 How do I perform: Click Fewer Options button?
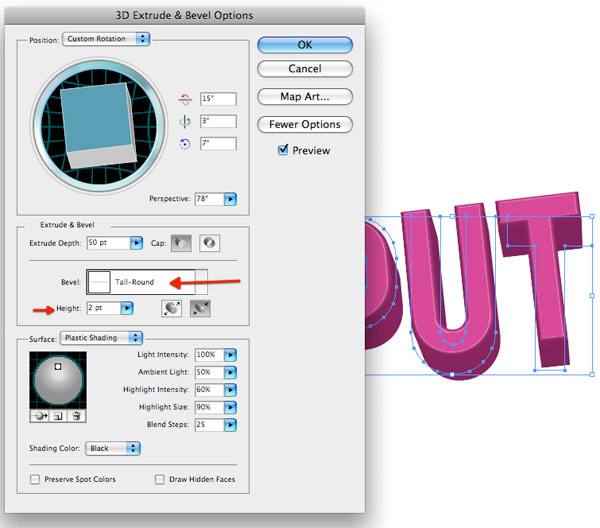pos(305,124)
